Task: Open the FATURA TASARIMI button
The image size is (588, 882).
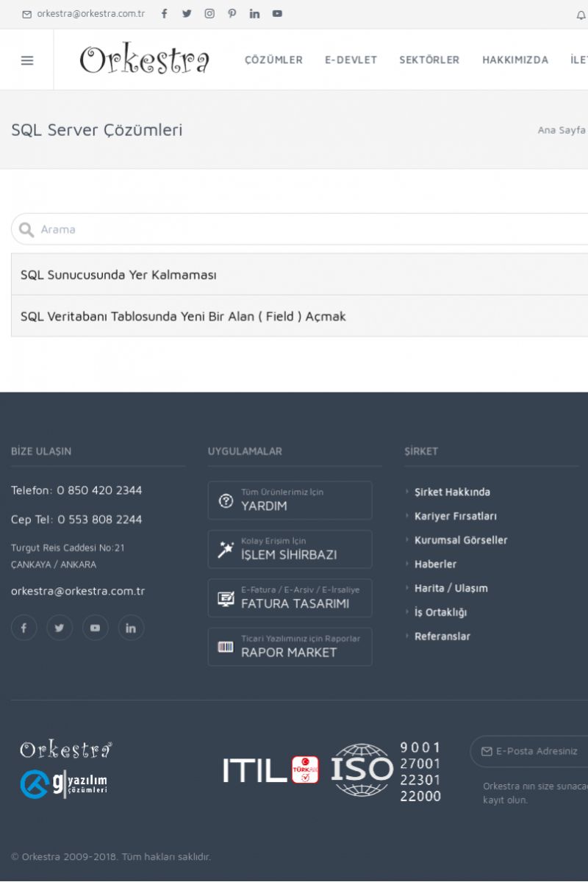Action: pyautogui.click(x=290, y=598)
